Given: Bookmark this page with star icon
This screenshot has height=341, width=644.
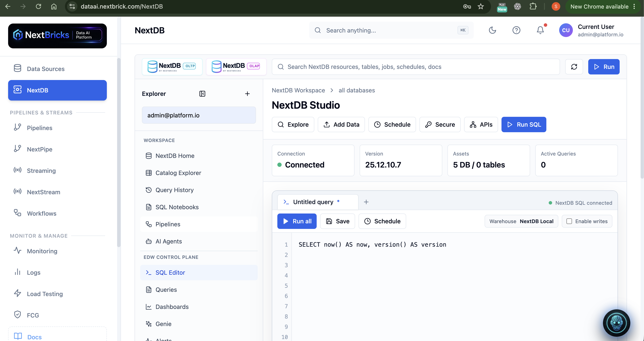Looking at the screenshot, I should click(x=481, y=6).
